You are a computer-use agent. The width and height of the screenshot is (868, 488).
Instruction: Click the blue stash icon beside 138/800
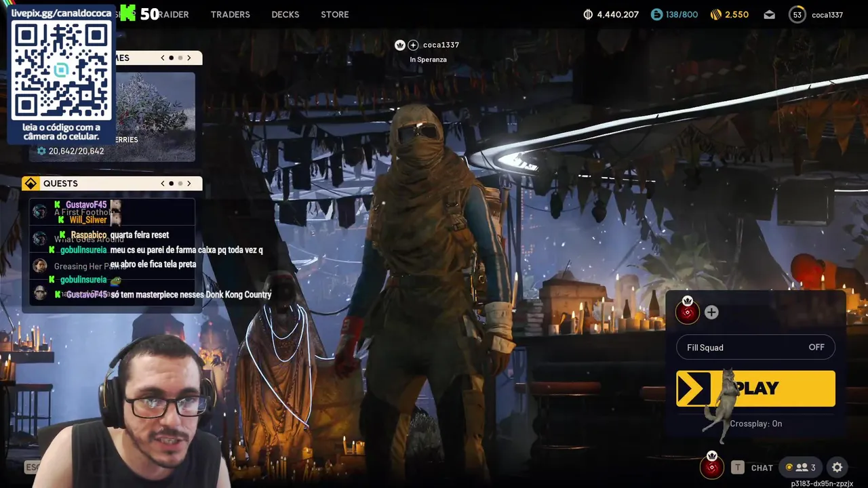(x=656, y=14)
